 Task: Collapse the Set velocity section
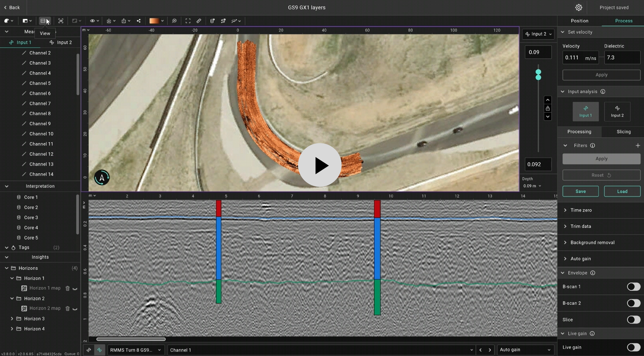[x=563, y=32]
